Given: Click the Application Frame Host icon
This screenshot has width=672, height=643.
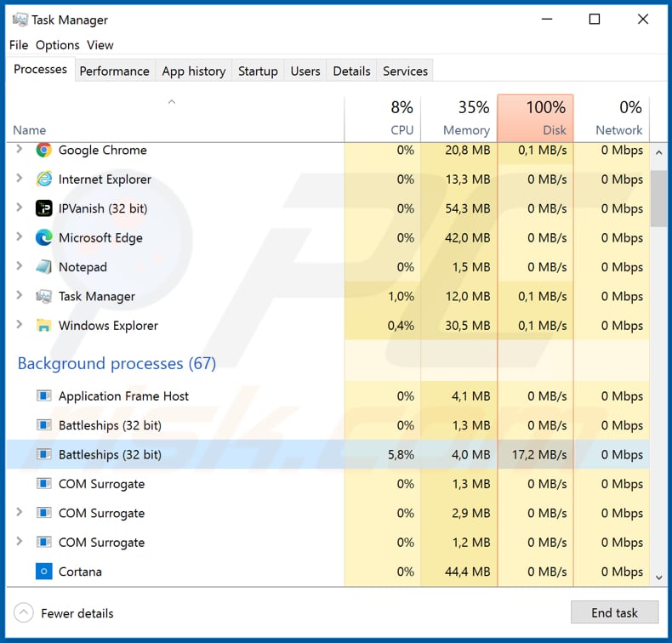Looking at the screenshot, I should [x=43, y=395].
